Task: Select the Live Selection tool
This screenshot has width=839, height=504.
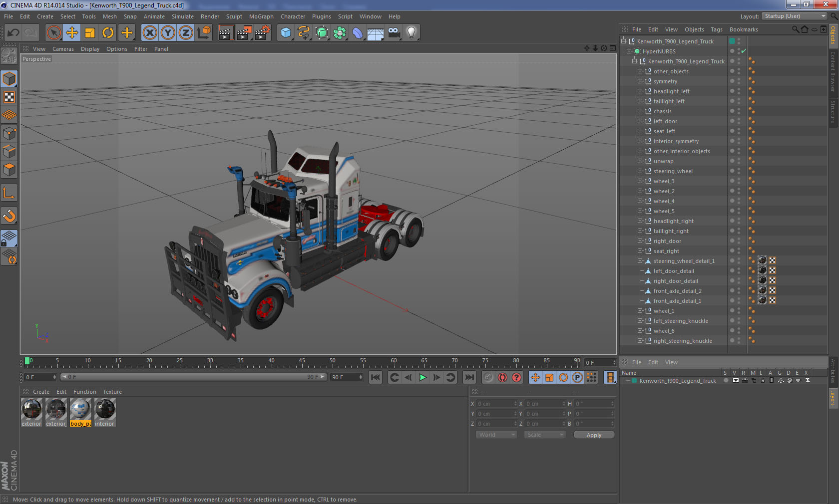Action: click(x=53, y=33)
